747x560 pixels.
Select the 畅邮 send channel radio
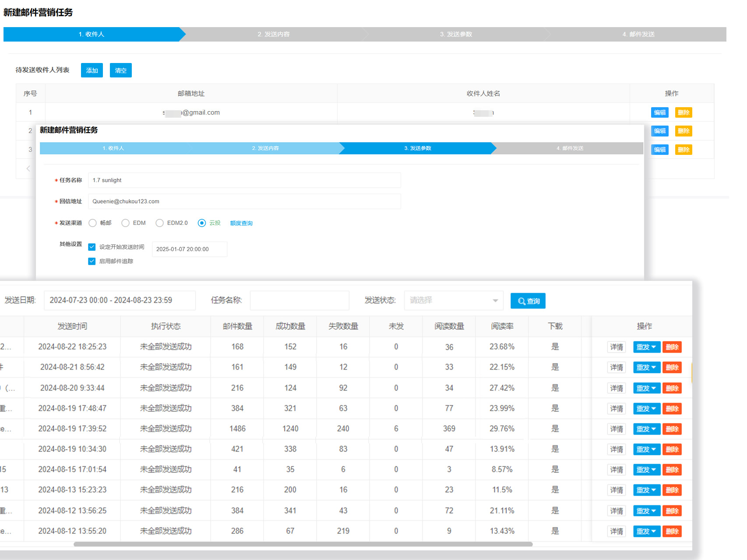tap(92, 223)
